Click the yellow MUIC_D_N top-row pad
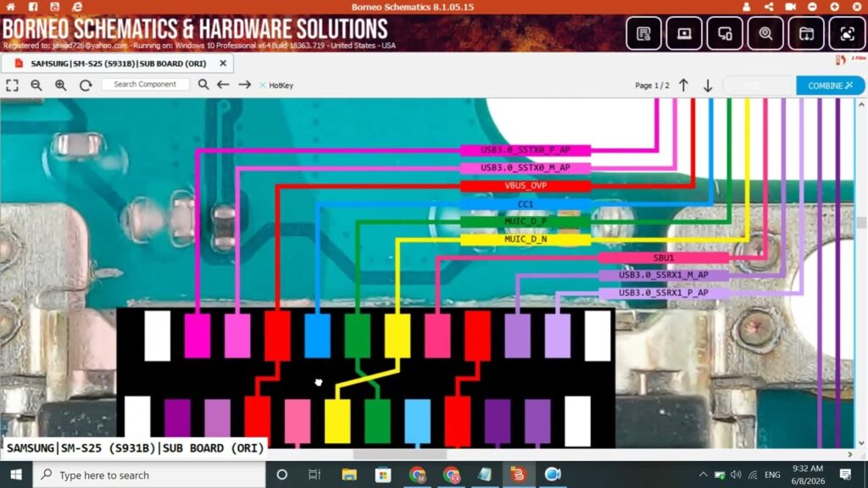The image size is (868, 488). [x=398, y=335]
